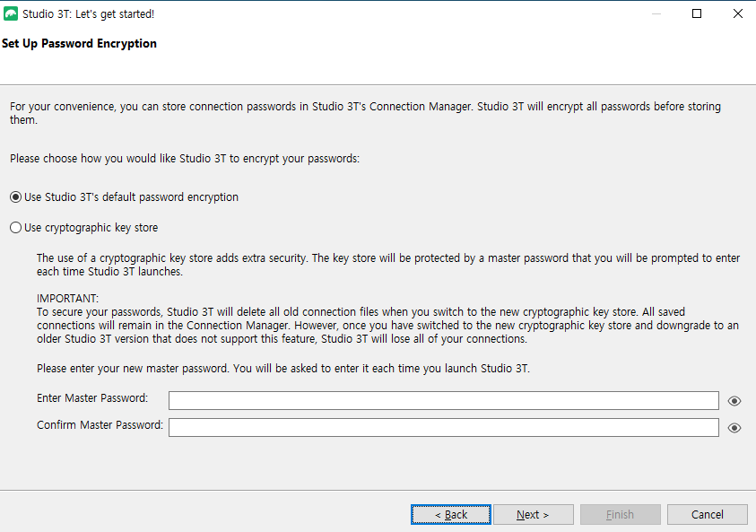
Task: Click the Set Up Password Encryption heading
Action: tap(79, 43)
